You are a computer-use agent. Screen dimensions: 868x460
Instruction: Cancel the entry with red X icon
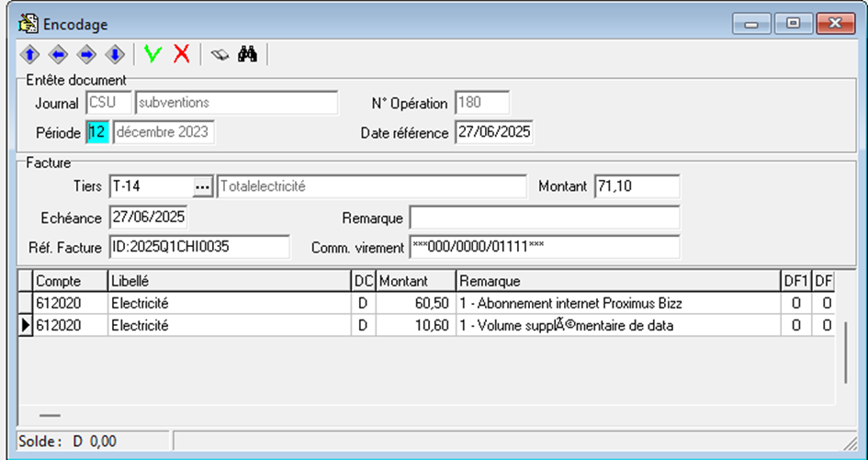[182, 54]
